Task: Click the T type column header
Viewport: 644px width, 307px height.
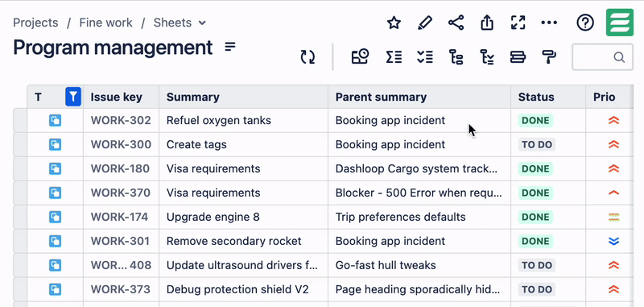Action: click(38, 97)
